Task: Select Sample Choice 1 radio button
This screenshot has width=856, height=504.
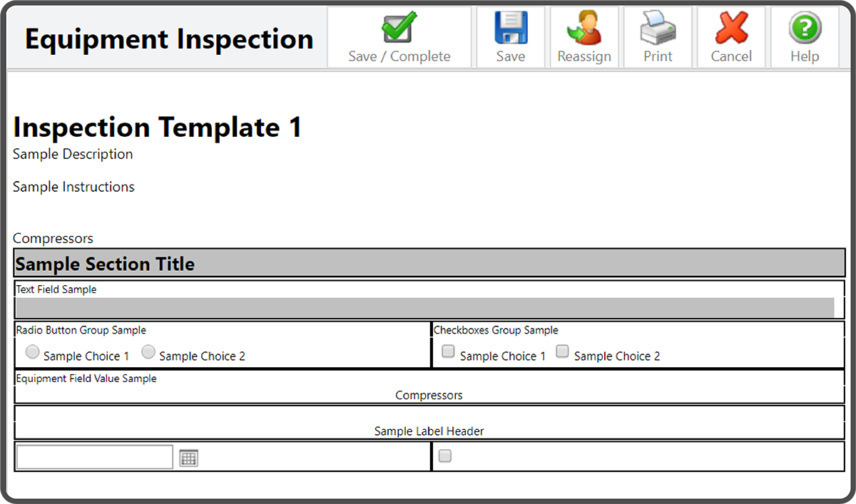Action: [x=32, y=351]
